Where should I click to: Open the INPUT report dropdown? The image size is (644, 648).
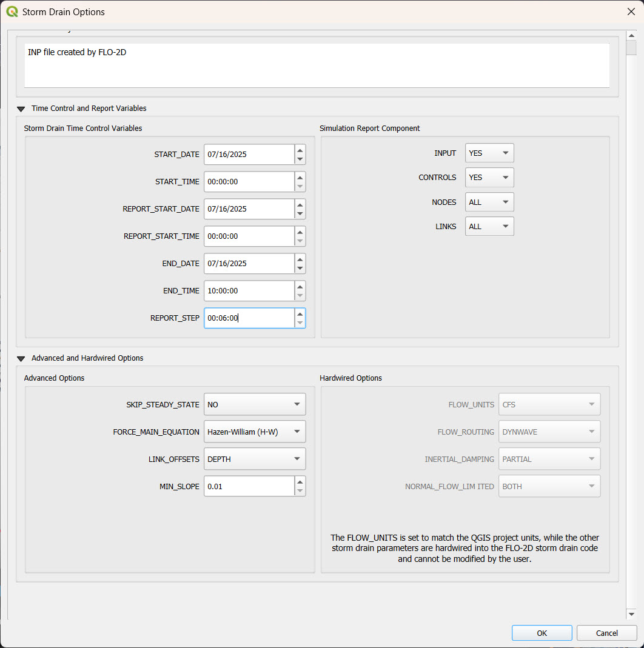point(489,153)
